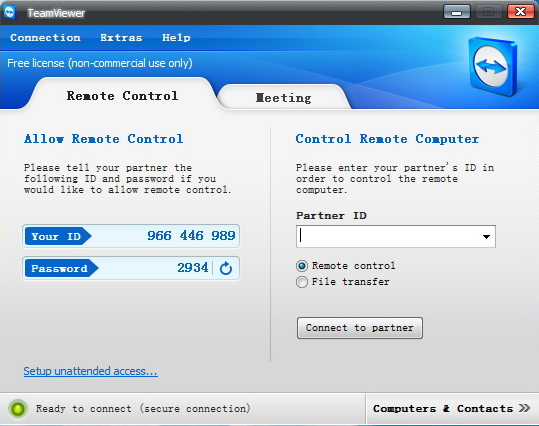
Task: Select the File transfer radio button
Action: pyautogui.click(x=302, y=282)
